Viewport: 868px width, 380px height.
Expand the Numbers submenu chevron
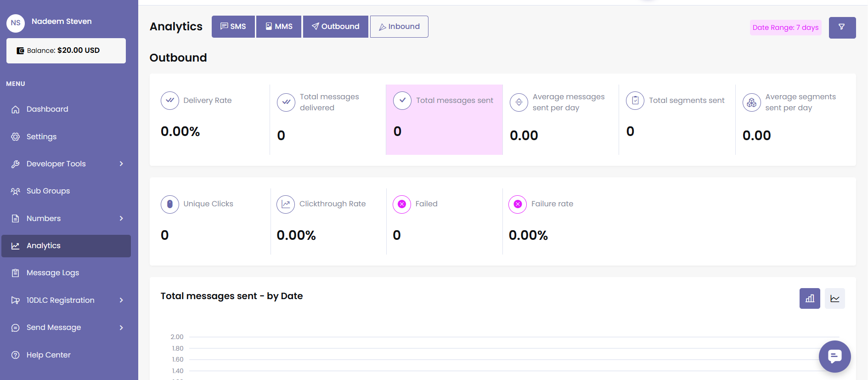click(x=121, y=219)
